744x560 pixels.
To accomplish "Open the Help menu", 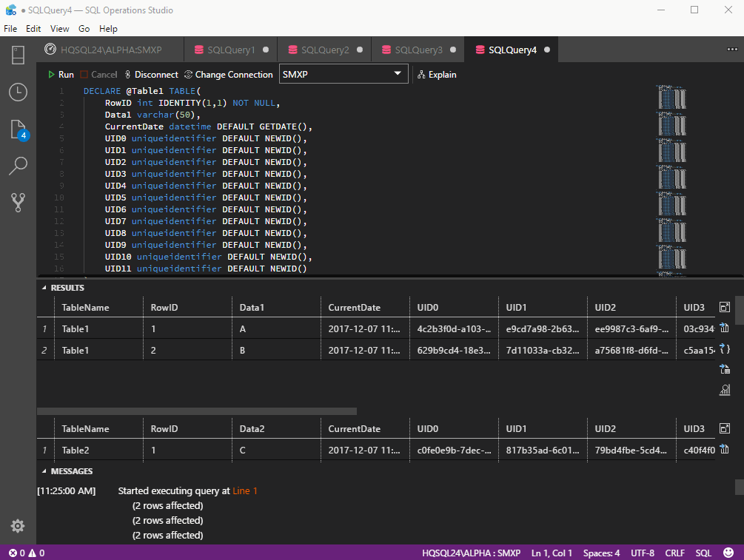I will point(108,28).
